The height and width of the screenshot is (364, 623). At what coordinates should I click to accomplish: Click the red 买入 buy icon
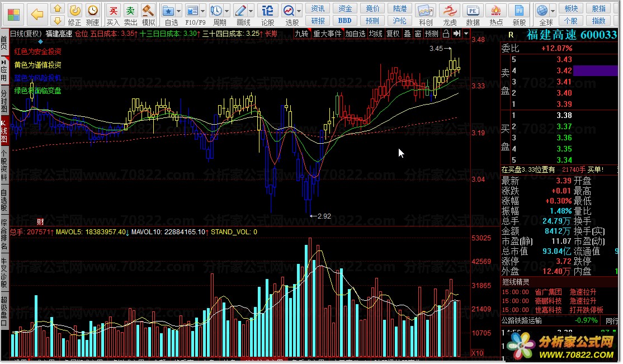click(113, 10)
